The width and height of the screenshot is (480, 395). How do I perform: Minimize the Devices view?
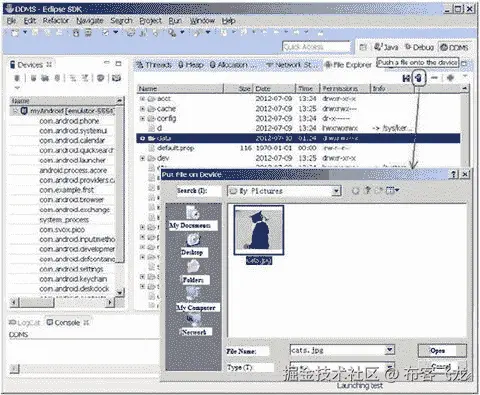(x=107, y=63)
